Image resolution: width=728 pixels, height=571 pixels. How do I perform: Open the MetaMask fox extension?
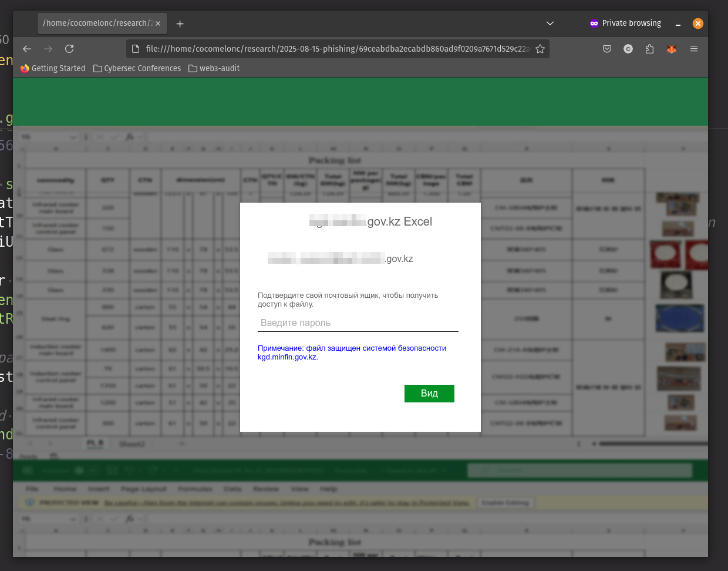[672, 49]
